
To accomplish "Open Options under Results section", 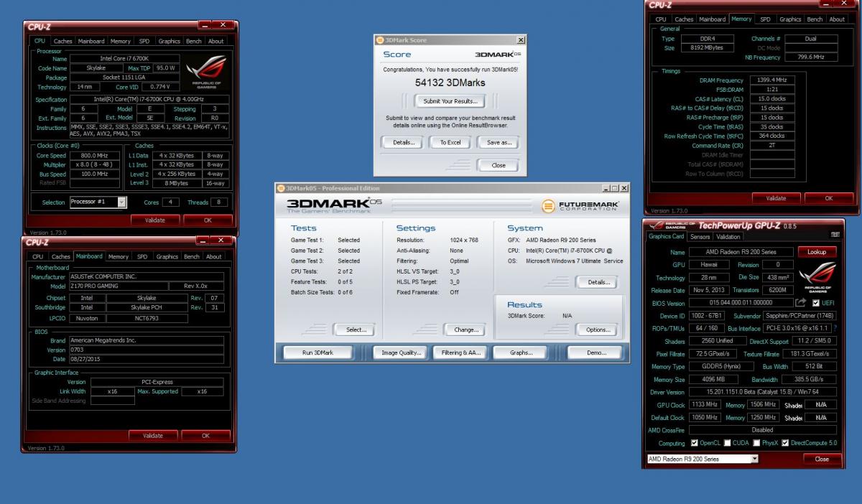I will pyautogui.click(x=596, y=330).
